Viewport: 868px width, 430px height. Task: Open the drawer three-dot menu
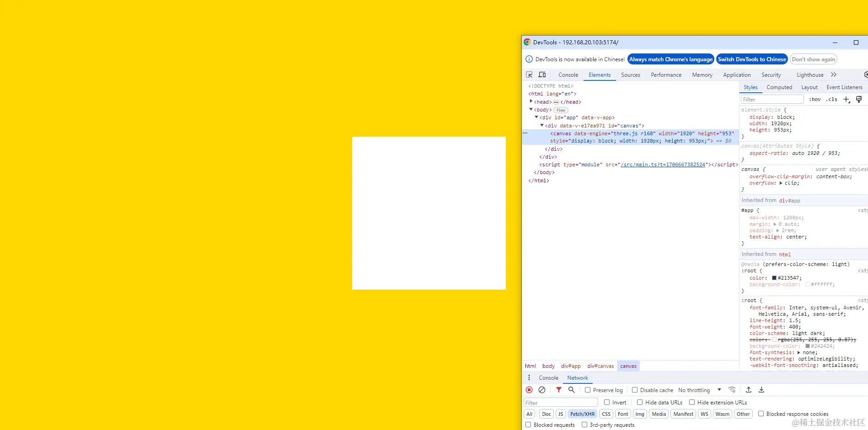[529, 377]
